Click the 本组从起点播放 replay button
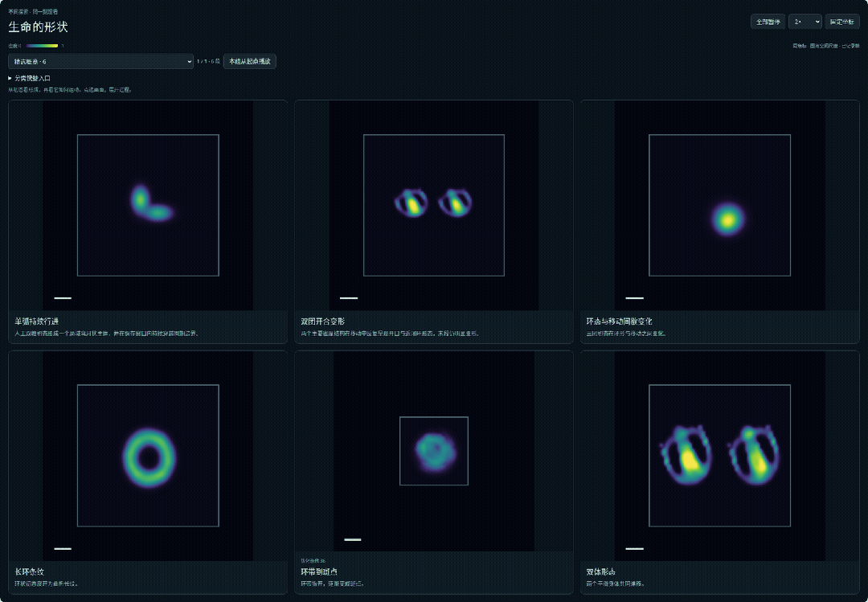Image resolution: width=868 pixels, height=602 pixels. [x=250, y=61]
